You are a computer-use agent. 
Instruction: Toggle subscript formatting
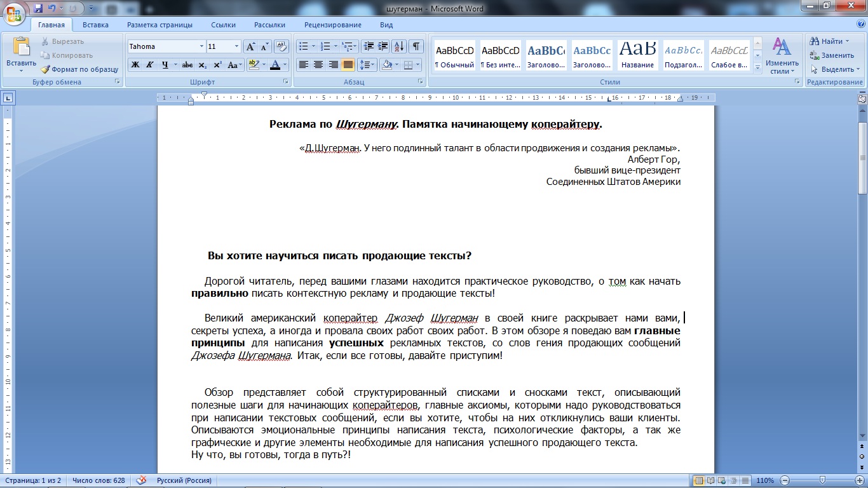click(x=203, y=65)
